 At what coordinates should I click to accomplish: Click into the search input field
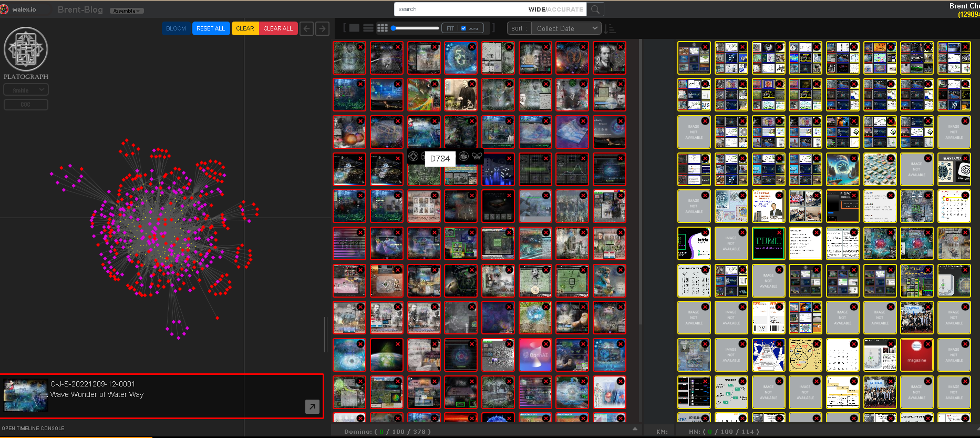click(457, 9)
